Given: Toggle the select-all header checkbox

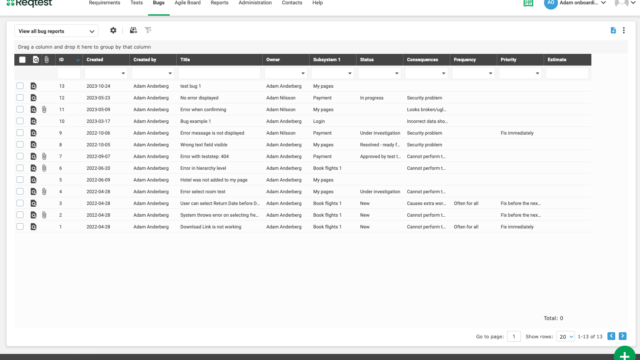Looking at the screenshot, I should pos(22,60).
